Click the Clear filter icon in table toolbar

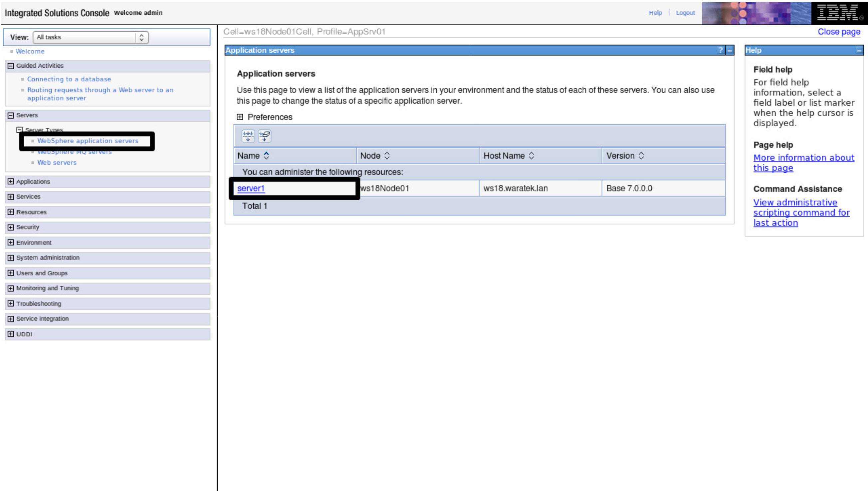point(265,136)
